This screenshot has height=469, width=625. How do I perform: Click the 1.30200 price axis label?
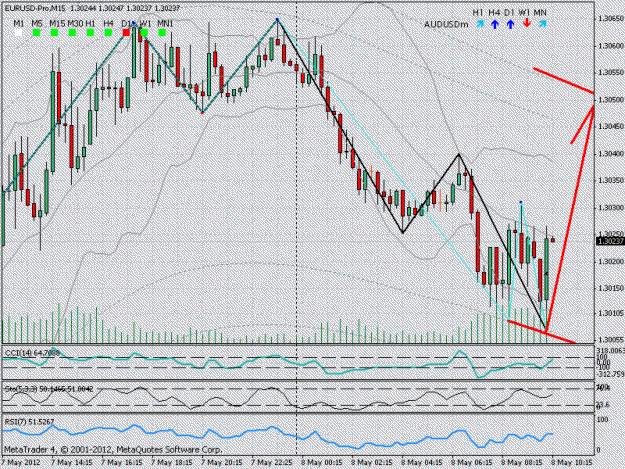click(610, 261)
